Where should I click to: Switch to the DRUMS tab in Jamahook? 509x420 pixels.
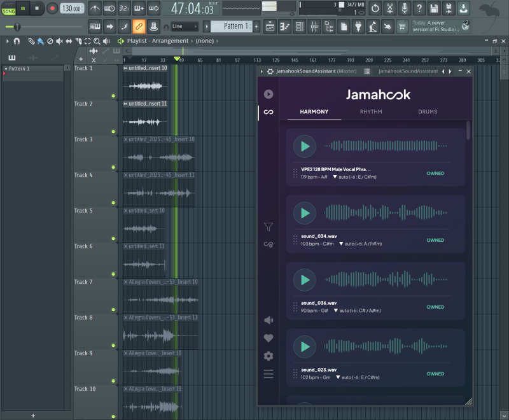coord(428,111)
